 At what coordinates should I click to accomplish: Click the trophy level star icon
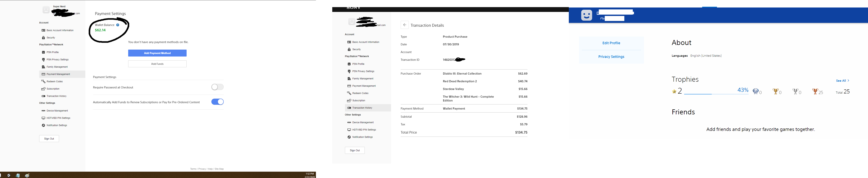(x=674, y=91)
